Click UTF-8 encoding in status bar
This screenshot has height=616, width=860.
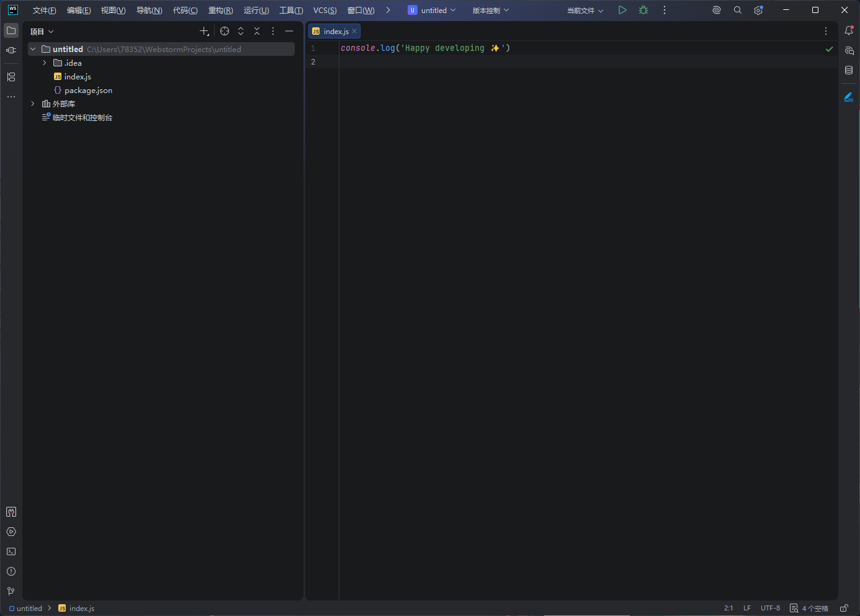[x=771, y=608]
